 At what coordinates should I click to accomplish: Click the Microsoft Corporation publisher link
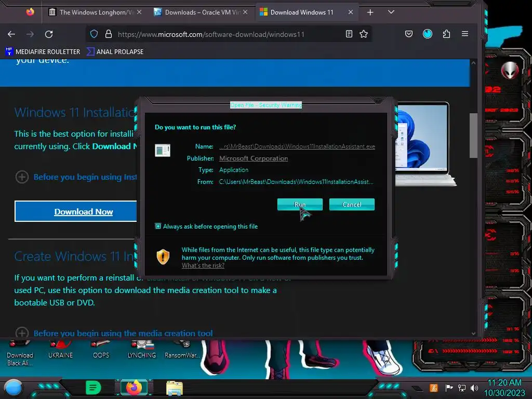click(x=254, y=158)
